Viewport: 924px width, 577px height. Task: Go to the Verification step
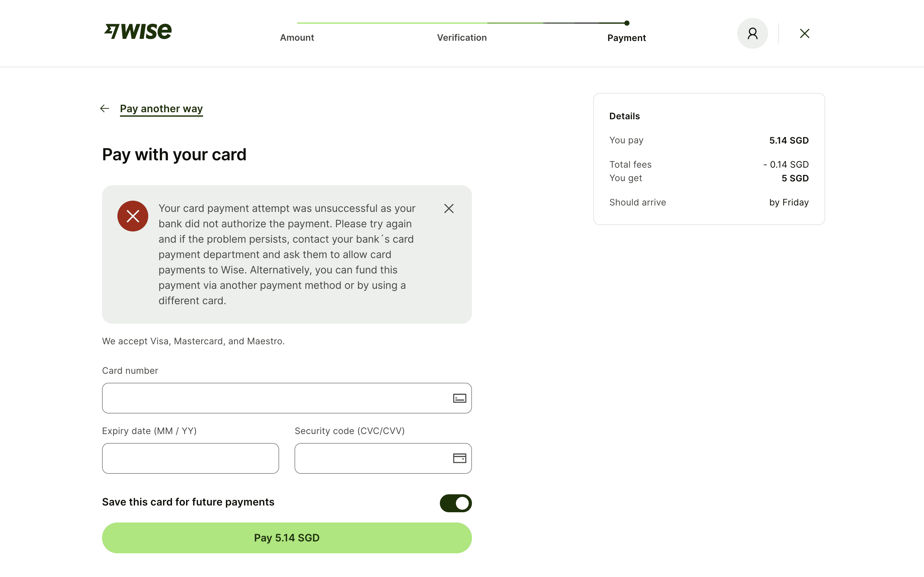[462, 38]
